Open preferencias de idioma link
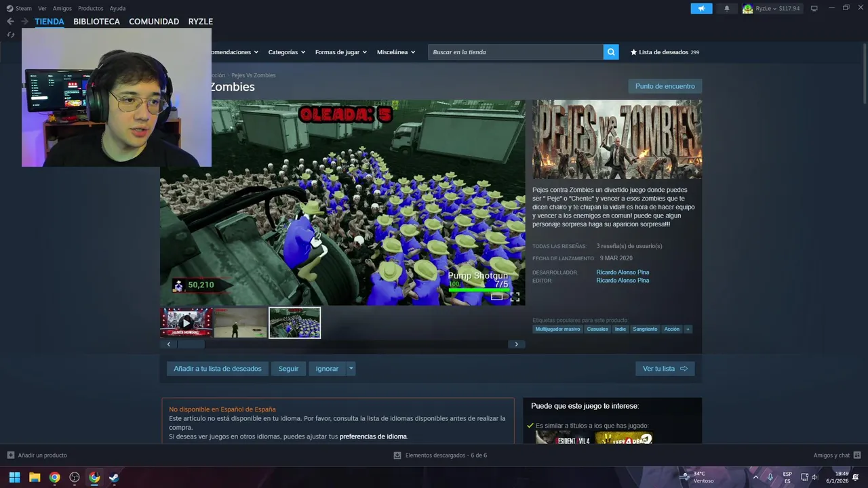This screenshot has width=868, height=488. coord(373,436)
